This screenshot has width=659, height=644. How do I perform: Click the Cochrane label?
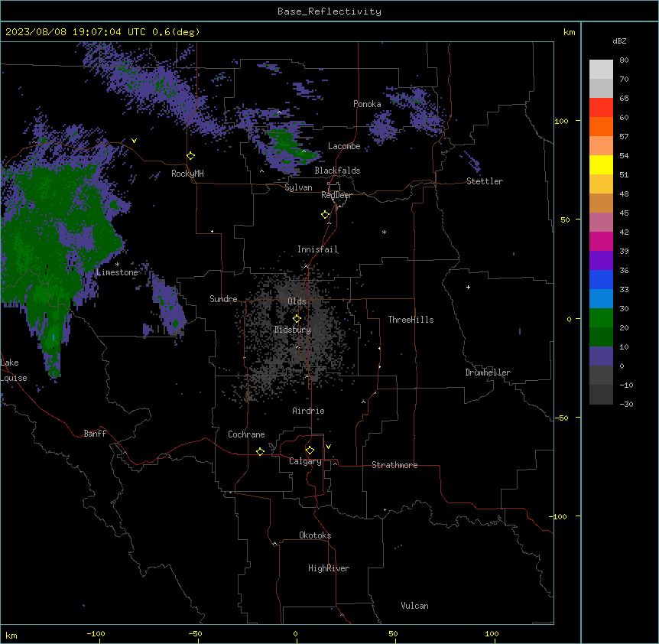point(246,434)
